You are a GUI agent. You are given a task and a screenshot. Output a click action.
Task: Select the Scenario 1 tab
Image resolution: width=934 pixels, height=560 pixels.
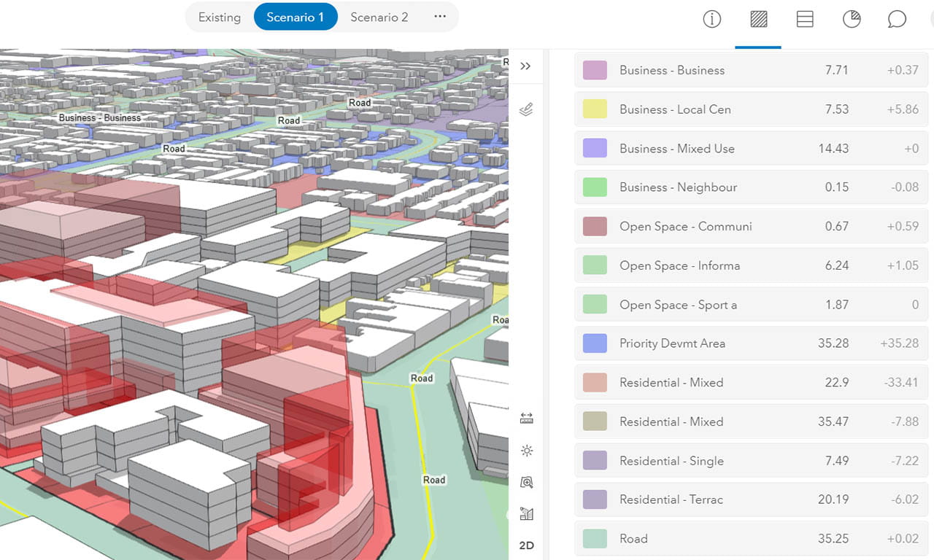[x=296, y=17]
